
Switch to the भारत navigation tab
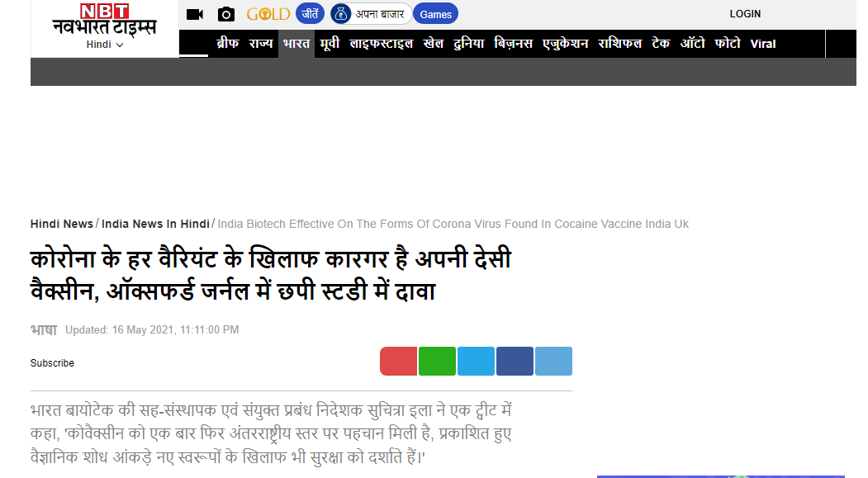pos(296,44)
